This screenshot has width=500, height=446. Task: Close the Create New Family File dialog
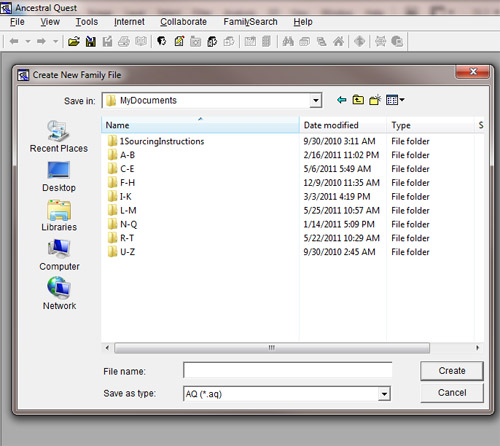pos(473,71)
